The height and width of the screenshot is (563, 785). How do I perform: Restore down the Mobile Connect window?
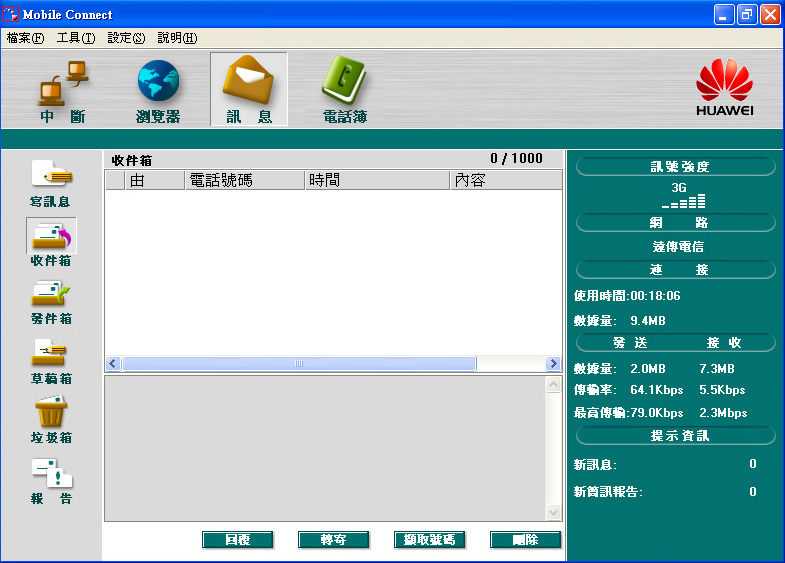pyautogui.click(x=746, y=15)
